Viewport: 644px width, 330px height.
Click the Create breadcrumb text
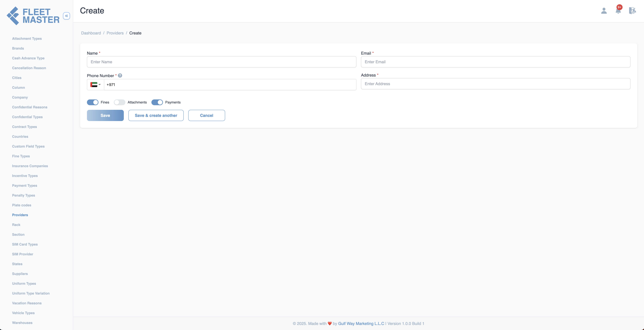click(x=135, y=33)
